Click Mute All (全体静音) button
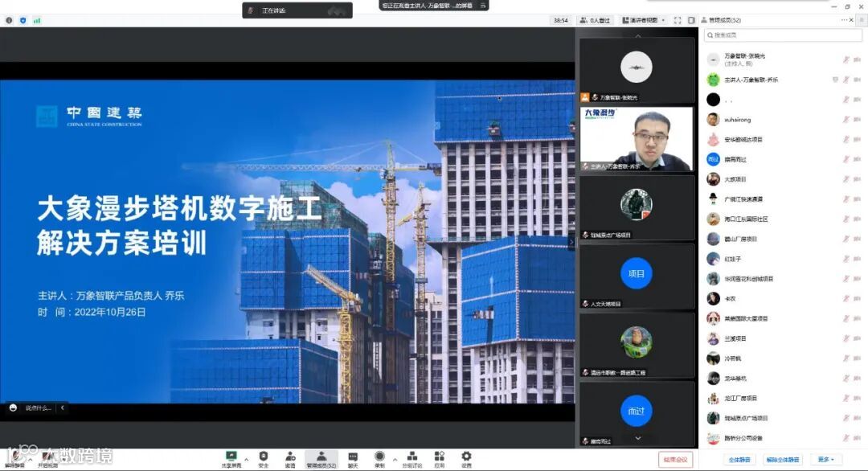Screen dimensions: 868x471 pyautogui.click(x=739, y=460)
